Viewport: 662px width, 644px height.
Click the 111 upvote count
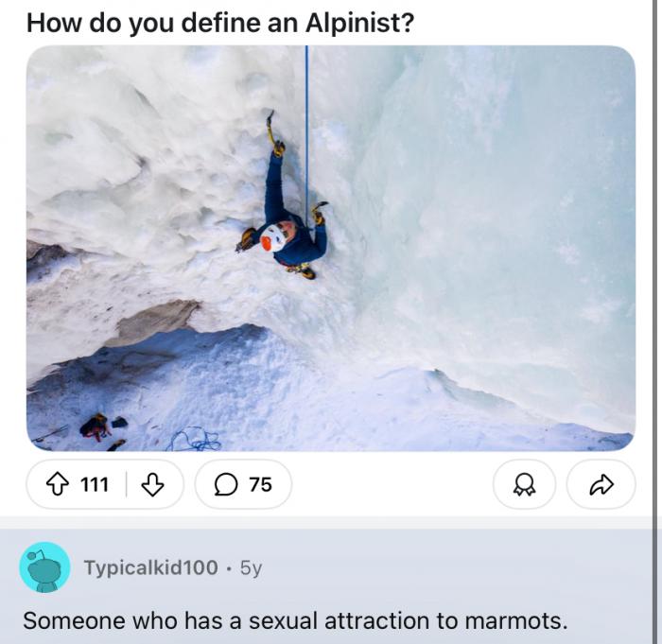coord(95,484)
